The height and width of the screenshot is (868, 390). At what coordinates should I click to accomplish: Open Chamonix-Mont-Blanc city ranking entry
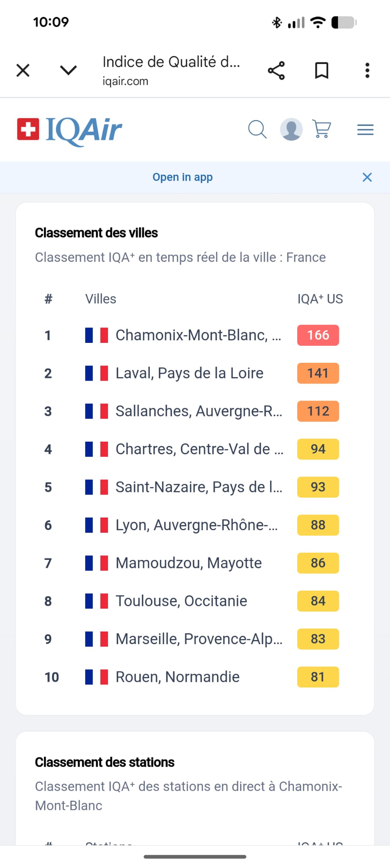pyautogui.click(x=198, y=335)
